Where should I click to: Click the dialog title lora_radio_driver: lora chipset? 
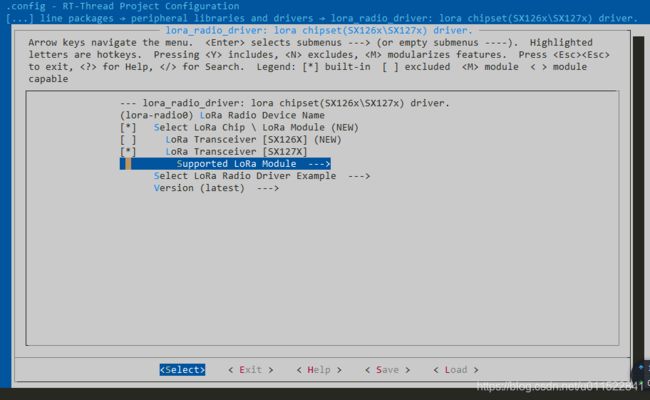317,30
